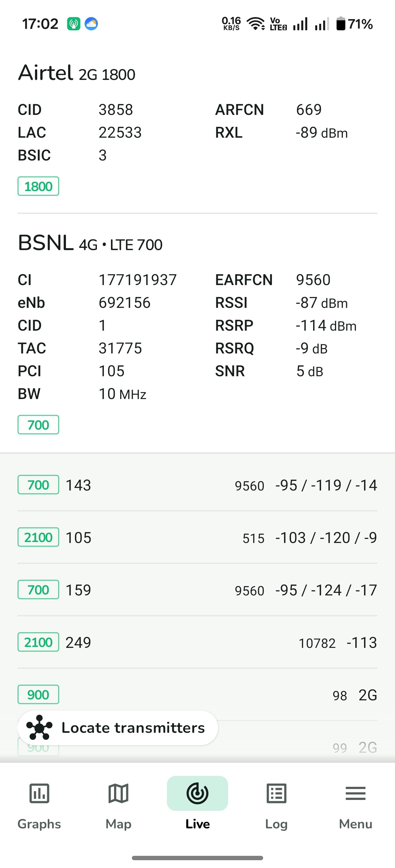Select the 2100 neighbor cell PCI 249
This screenshot has height=868, width=395.
click(x=197, y=643)
